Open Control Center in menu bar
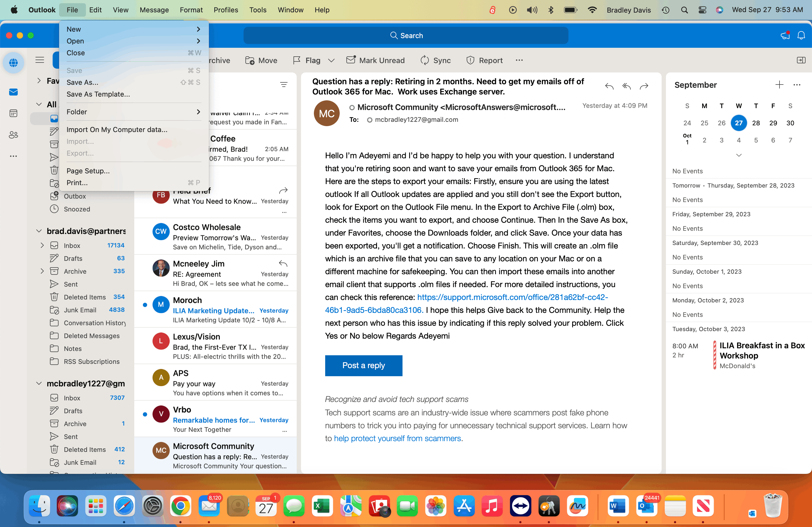 [702, 10]
